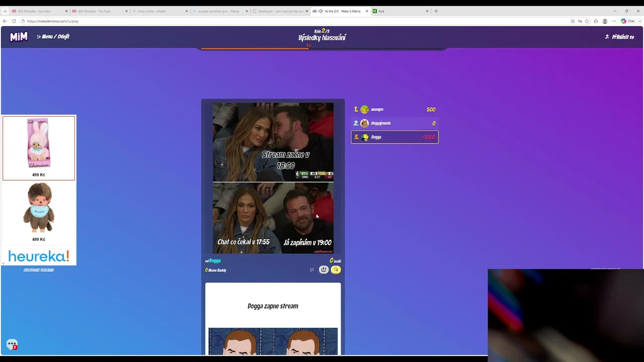Viewport: 644px width, 362px height.
Task: Open the chat bubble icon
Action: pyautogui.click(x=12, y=345)
